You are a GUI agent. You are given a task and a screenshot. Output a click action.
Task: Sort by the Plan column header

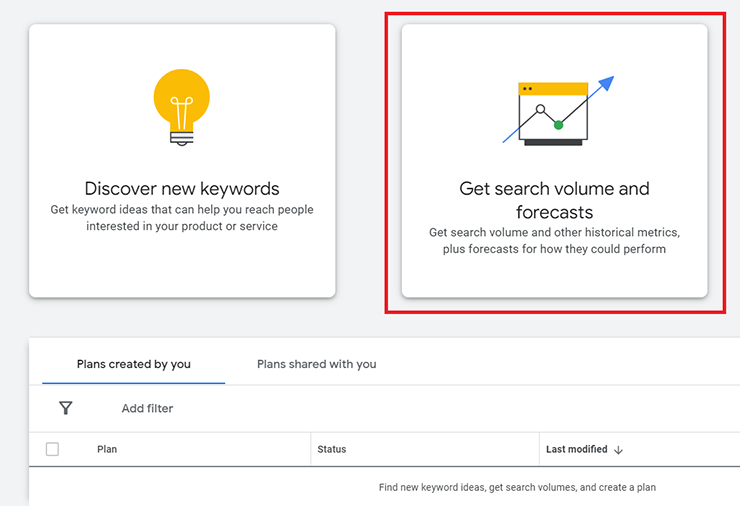pyautogui.click(x=107, y=449)
